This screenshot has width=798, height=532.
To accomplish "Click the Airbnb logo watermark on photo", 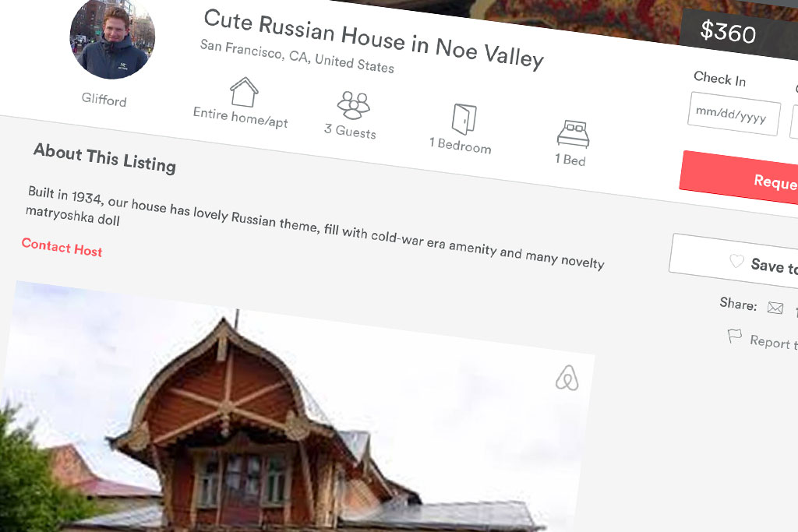I will (567, 378).
